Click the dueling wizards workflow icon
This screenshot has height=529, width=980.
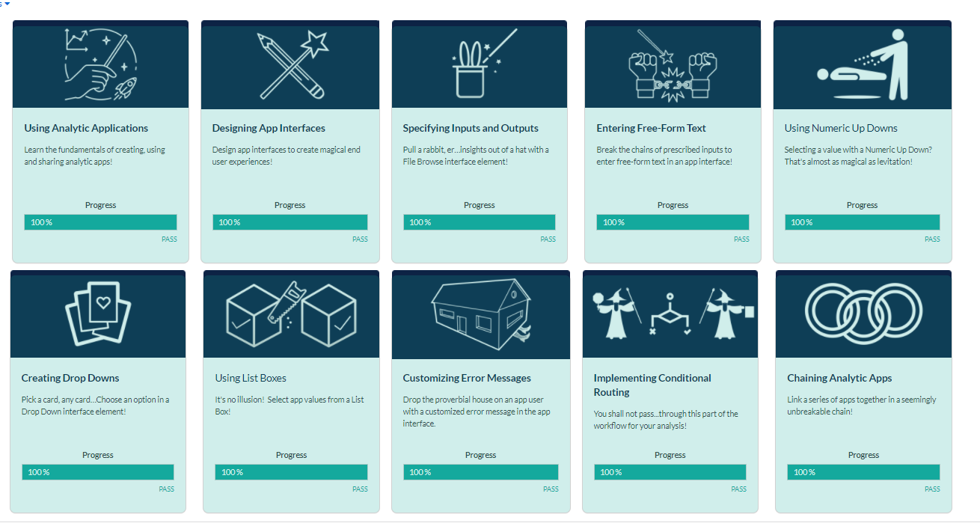670,314
